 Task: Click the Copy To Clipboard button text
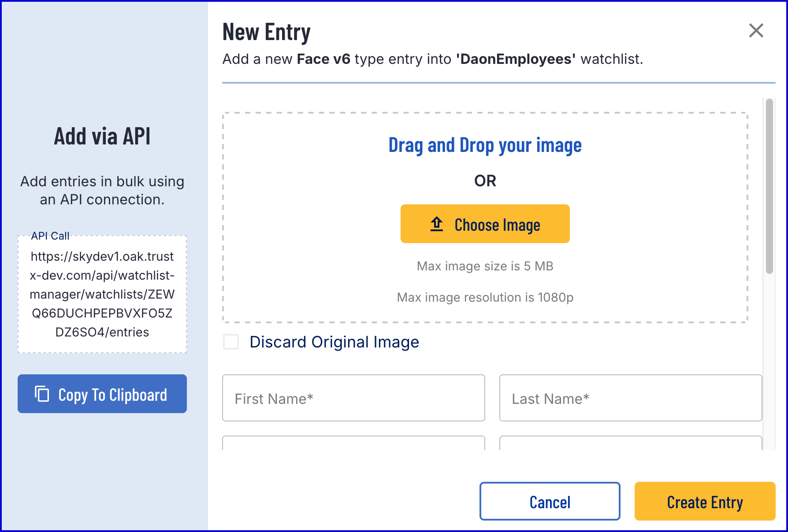112,395
